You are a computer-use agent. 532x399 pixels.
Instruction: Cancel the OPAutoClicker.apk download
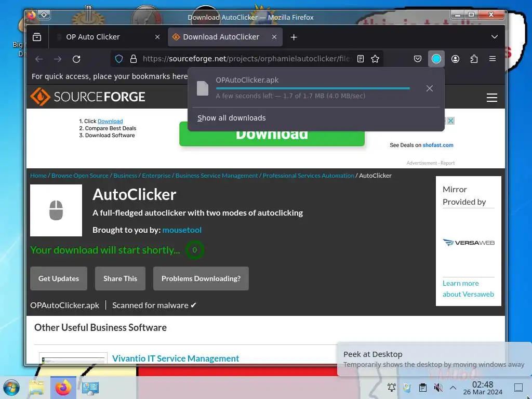[430, 88]
